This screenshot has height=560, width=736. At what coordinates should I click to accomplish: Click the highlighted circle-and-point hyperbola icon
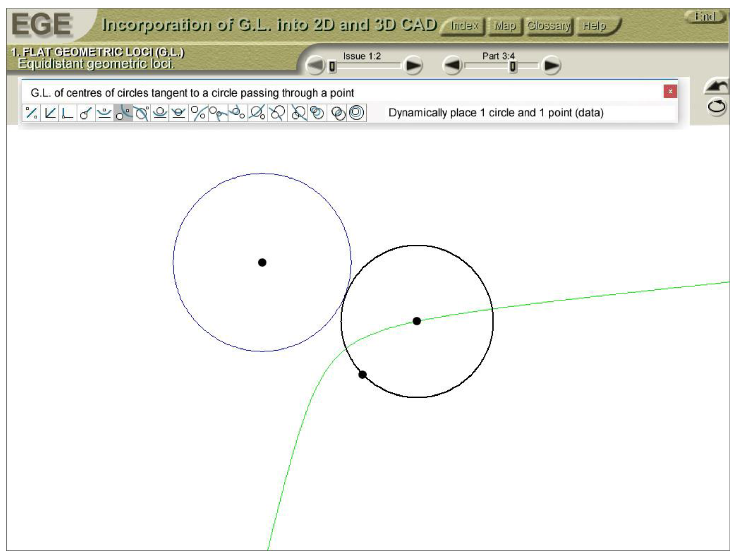click(123, 113)
